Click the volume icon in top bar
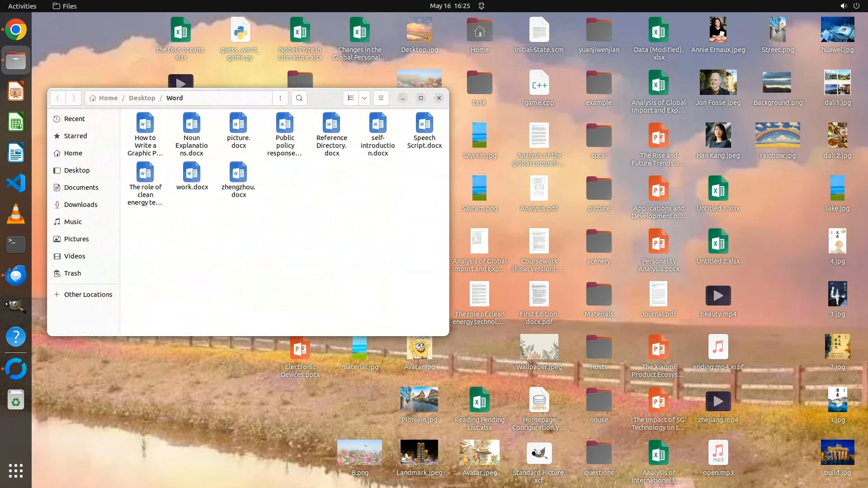 (x=843, y=6)
